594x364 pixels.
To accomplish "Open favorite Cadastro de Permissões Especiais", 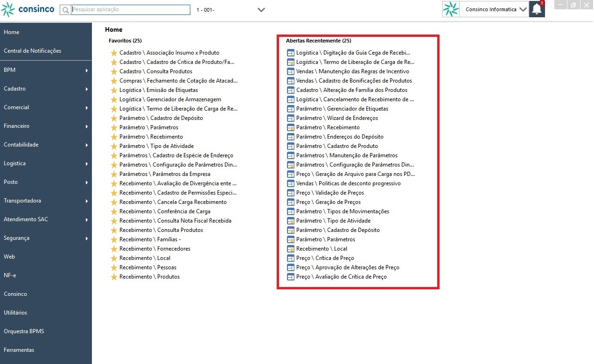I will 178,193.
